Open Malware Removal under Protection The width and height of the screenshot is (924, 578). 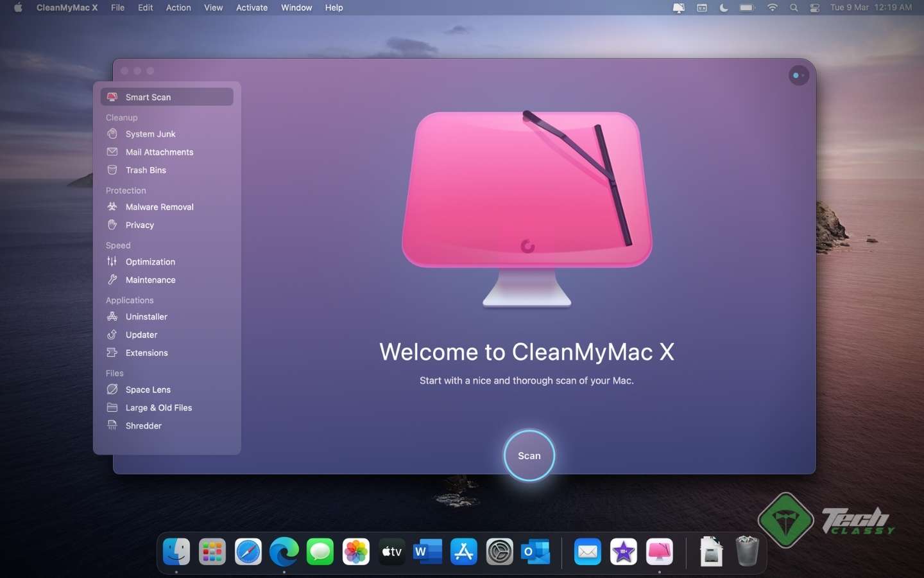(159, 207)
